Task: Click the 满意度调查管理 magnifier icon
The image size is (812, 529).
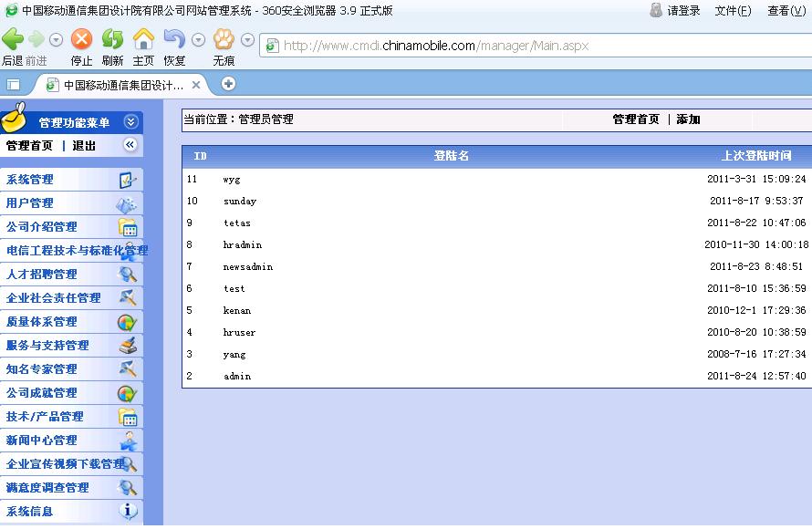Action: 128,488
